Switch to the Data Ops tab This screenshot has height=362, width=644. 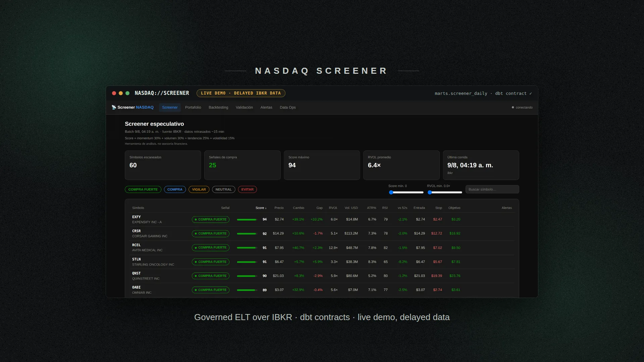pos(288,108)
